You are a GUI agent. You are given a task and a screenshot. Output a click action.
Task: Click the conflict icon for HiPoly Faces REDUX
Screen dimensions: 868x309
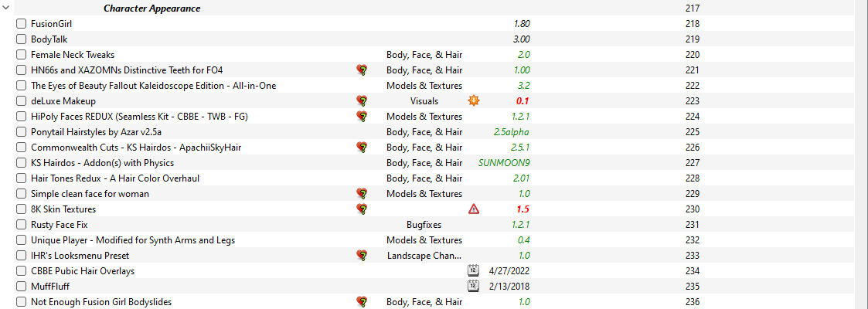pos(362,116)
